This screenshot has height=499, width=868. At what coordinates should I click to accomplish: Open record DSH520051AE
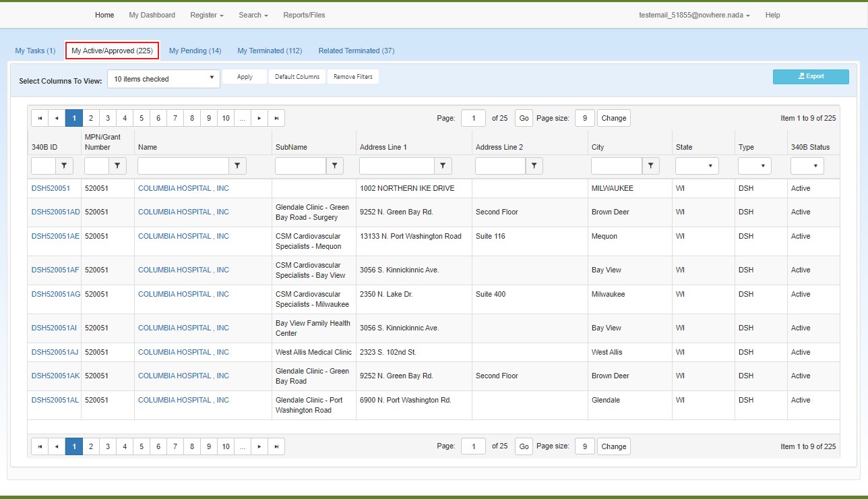click(55, 236)
